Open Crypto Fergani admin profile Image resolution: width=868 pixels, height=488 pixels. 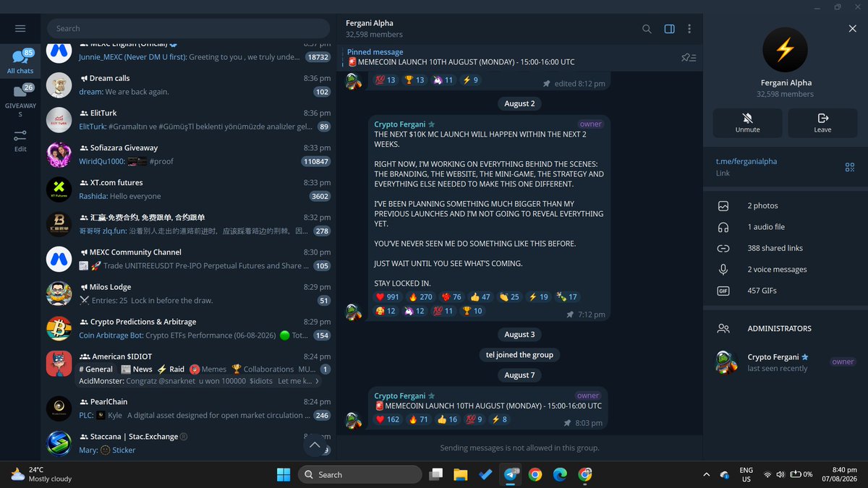pos(786,362)
